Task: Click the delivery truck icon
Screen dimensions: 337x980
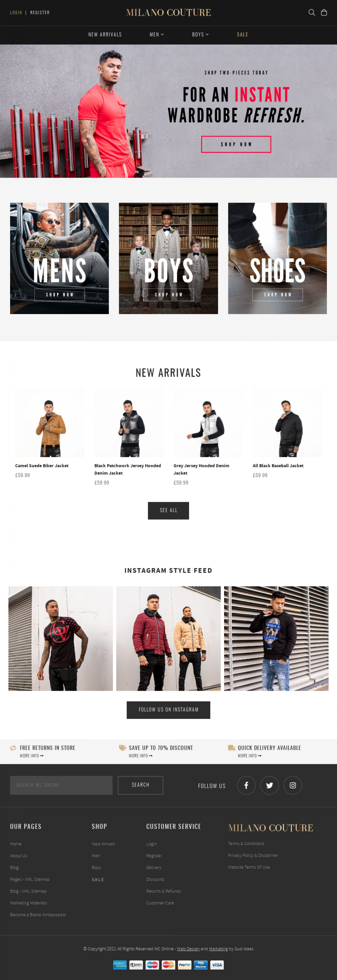Action: coord(231,748)
